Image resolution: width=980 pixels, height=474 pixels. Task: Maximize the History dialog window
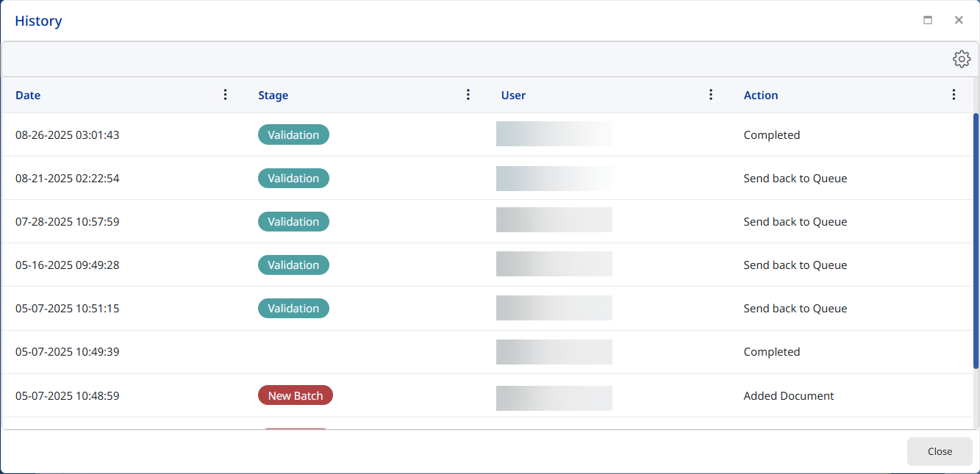[x=928, y=21]
